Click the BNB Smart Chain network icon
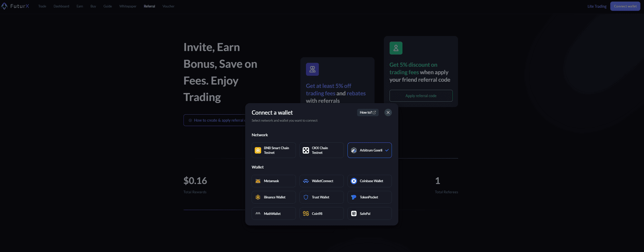 pos(258,150)
